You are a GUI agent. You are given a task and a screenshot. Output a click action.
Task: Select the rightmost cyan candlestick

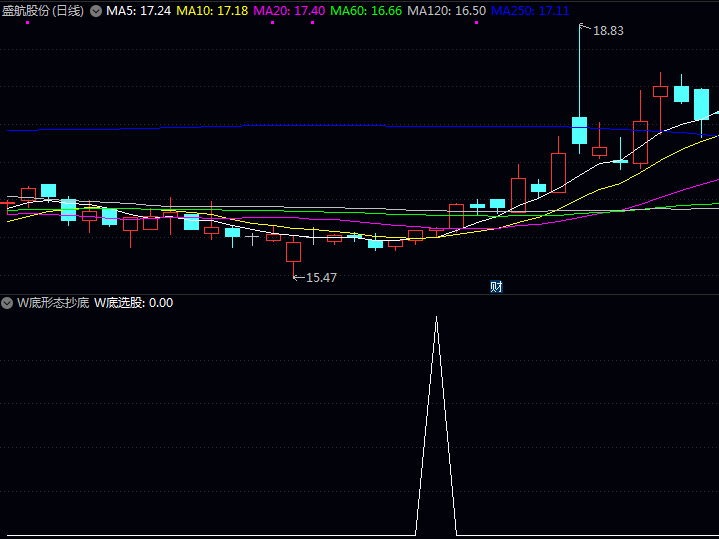click(701, 104)
